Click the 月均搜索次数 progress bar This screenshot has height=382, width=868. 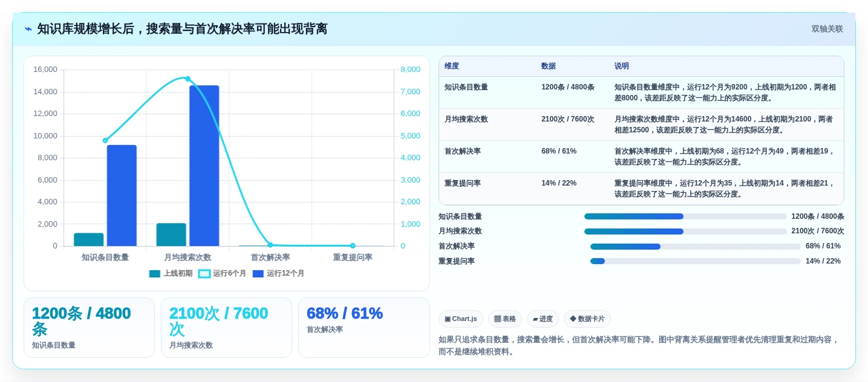(x=685, y=231)
